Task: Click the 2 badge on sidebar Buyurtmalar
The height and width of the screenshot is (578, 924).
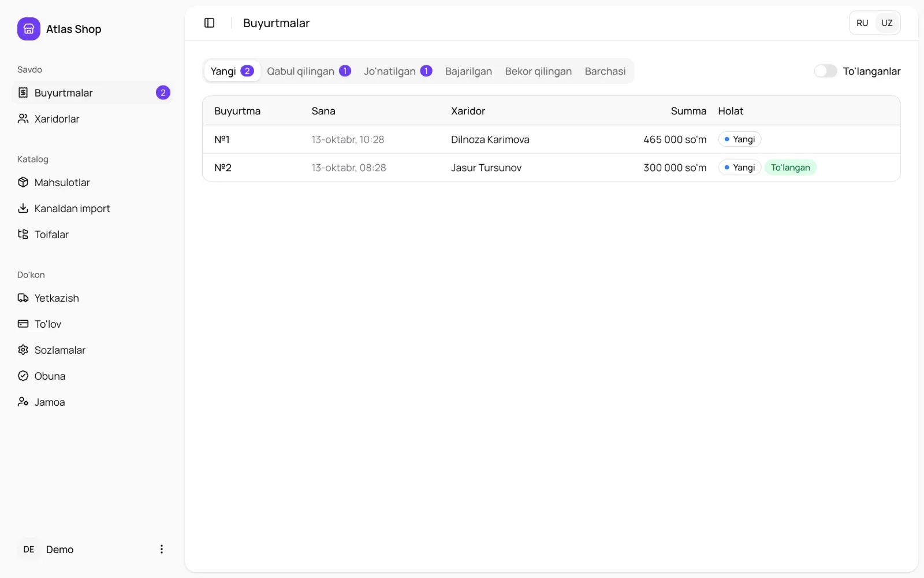Action: click(x=163, y=92)
